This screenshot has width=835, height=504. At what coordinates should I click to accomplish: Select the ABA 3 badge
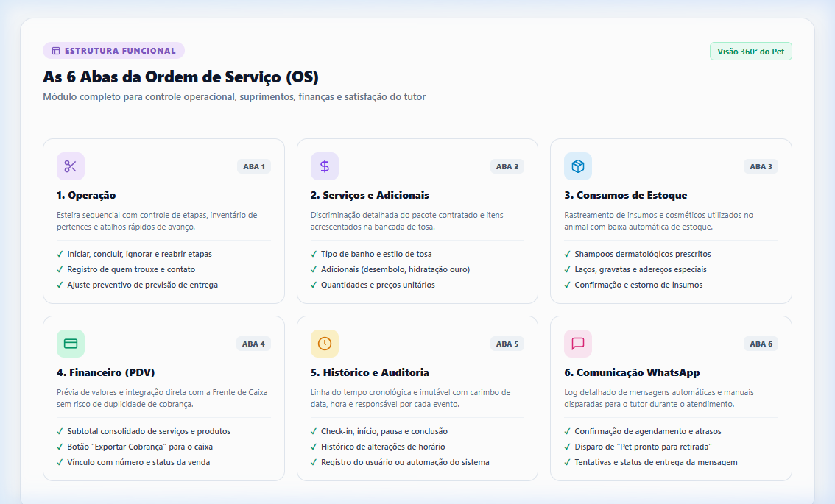tap(761, 166)
